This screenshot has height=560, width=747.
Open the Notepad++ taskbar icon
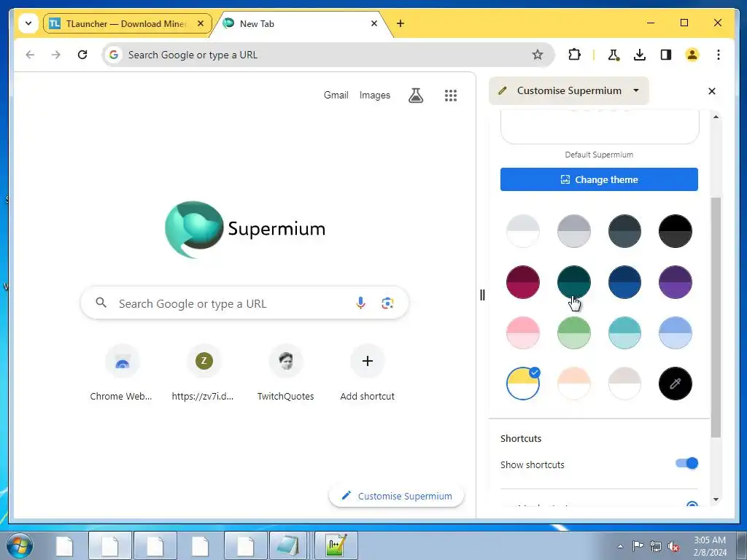336,545
